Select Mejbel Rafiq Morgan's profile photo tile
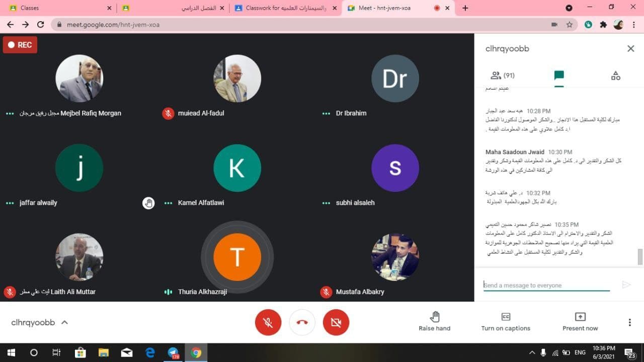Viewport: 644px width, 362px height. click(x=79, y=79)
